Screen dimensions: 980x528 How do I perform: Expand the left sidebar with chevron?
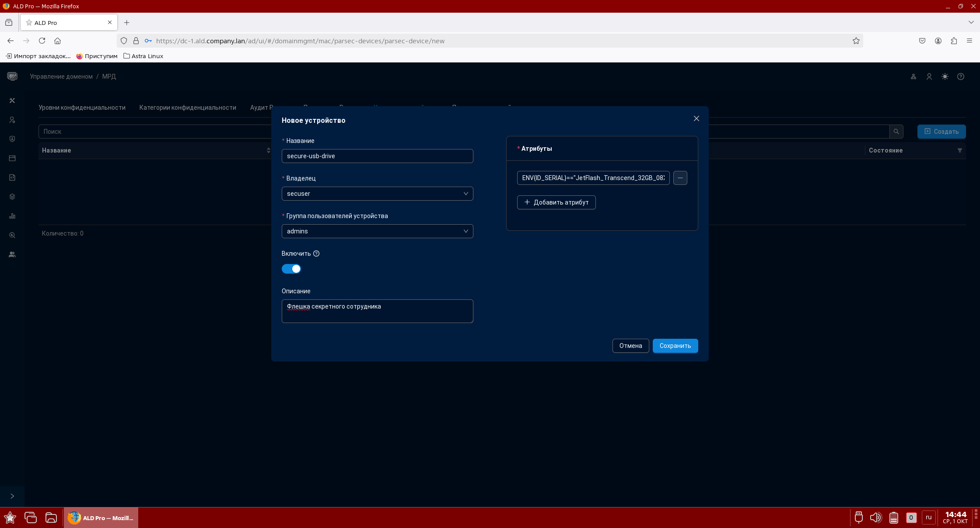pos(12,496)
